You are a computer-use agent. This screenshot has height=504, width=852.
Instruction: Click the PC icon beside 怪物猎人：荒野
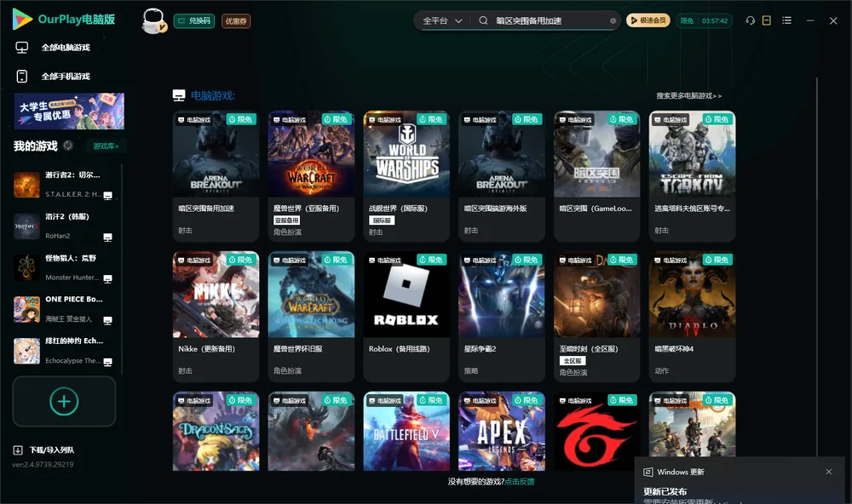point(107,278)
